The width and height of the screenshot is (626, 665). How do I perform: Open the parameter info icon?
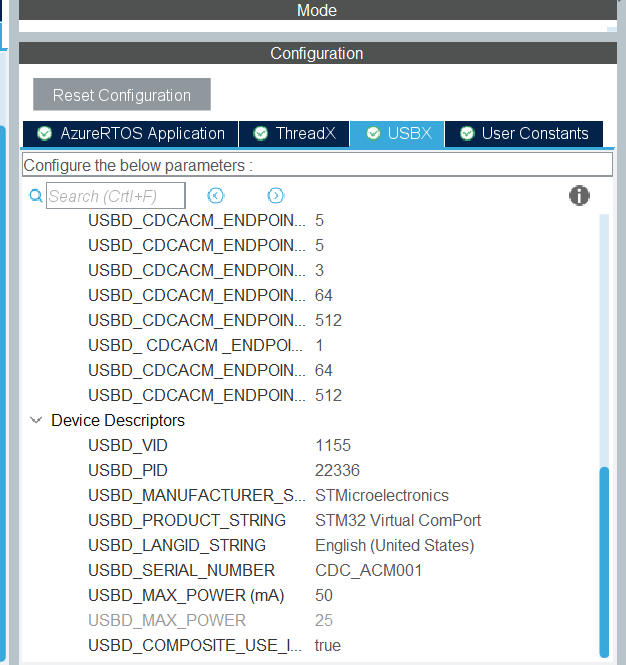click(579, 196)
